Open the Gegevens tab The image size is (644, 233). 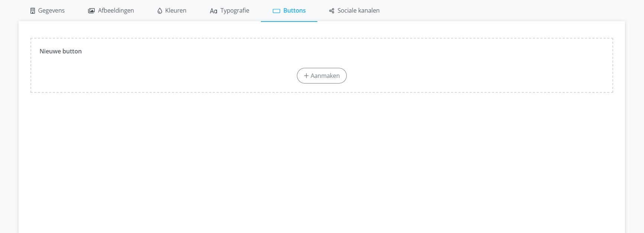(x=51, y=11)
